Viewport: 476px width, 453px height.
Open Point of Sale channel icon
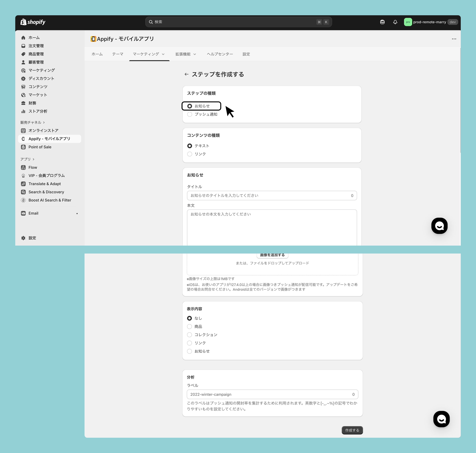click(23, 147)
